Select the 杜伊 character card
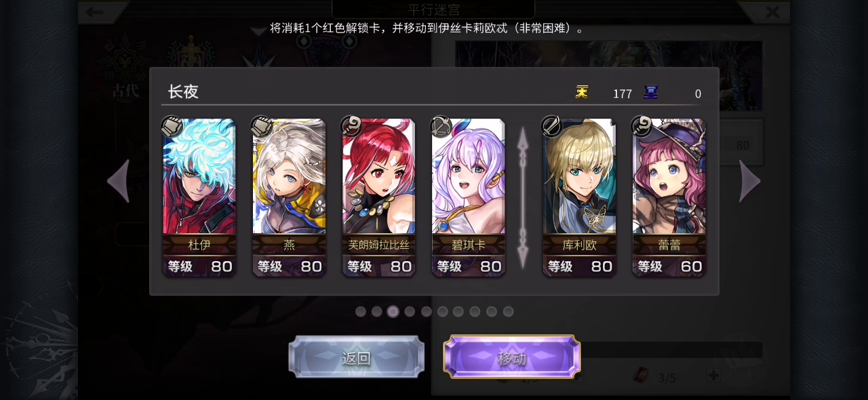 click(199, 197)
